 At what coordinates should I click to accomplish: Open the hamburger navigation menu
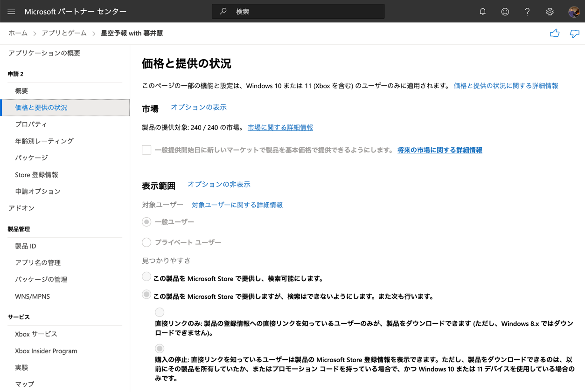tap(11, 11)
